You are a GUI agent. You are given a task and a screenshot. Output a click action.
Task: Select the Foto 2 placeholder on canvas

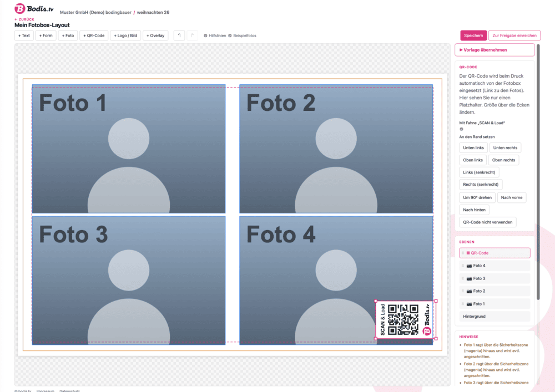(x=336, y=149)
